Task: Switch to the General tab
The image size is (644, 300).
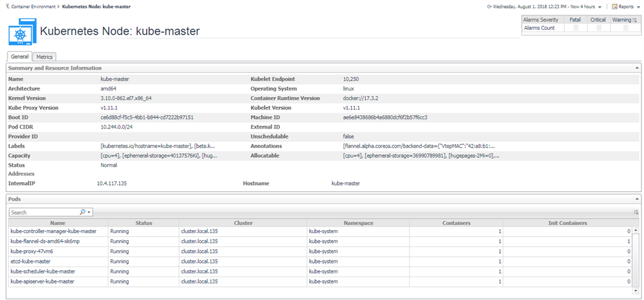Action: 20,57
